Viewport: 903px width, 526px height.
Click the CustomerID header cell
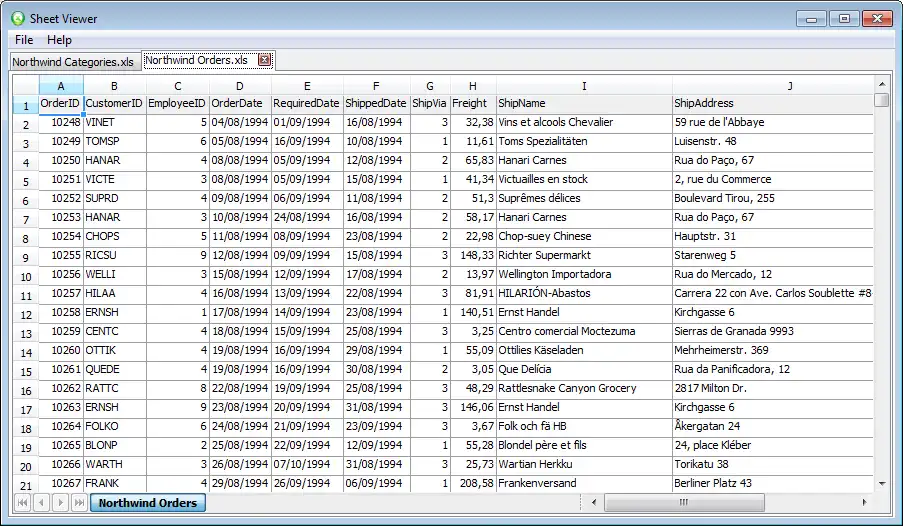[x=115, y=103]
